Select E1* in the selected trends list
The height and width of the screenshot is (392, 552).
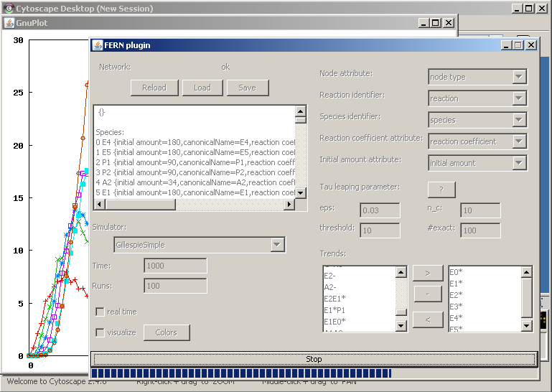click(x=485, y=284)
